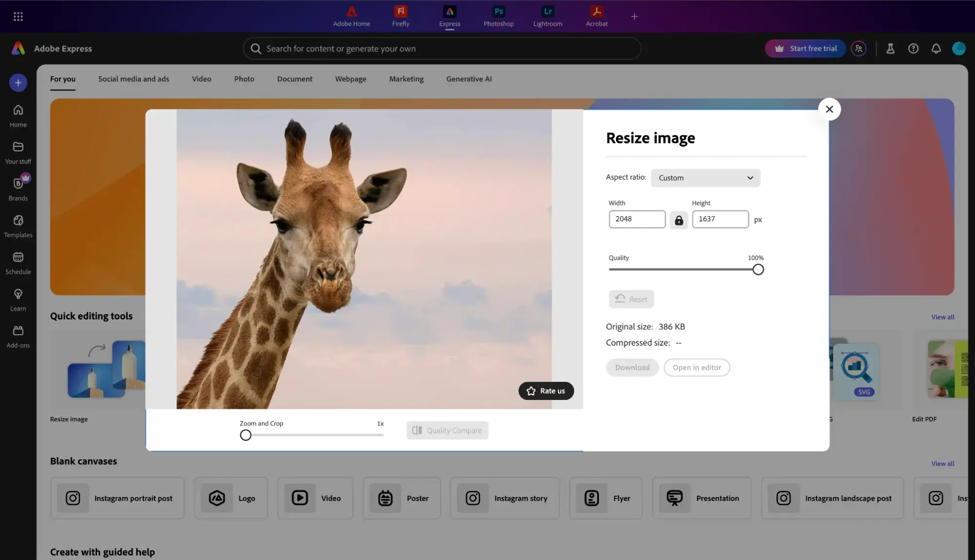Open the Social media and ads tab
The image size is (975, 560).
coord(133,79)
